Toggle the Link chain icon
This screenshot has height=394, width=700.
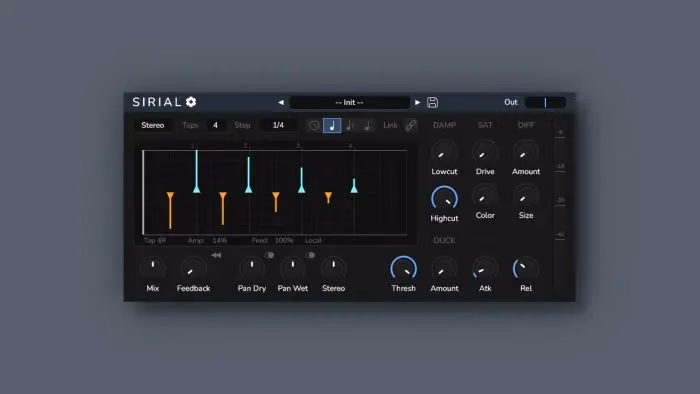[x=410, y=125]
